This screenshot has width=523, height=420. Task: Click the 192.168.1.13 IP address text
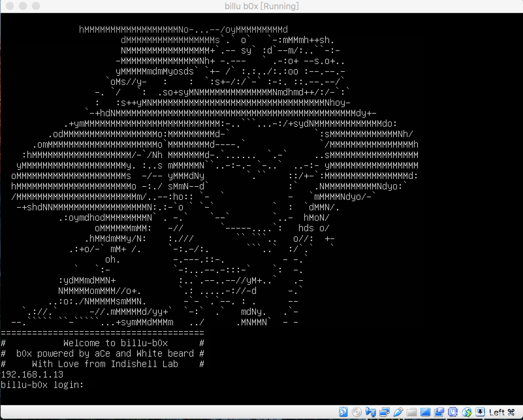(32, 375)
